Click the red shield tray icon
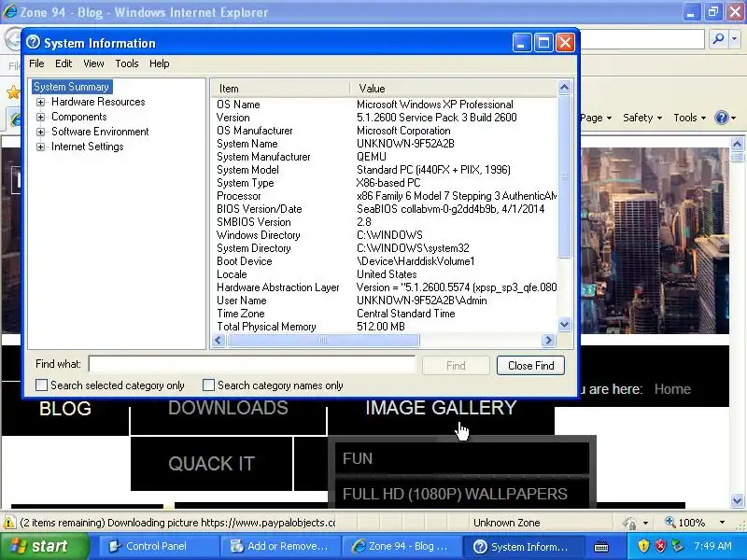The height and width of the screenshot is (560, 747). [x=660, y=546]
